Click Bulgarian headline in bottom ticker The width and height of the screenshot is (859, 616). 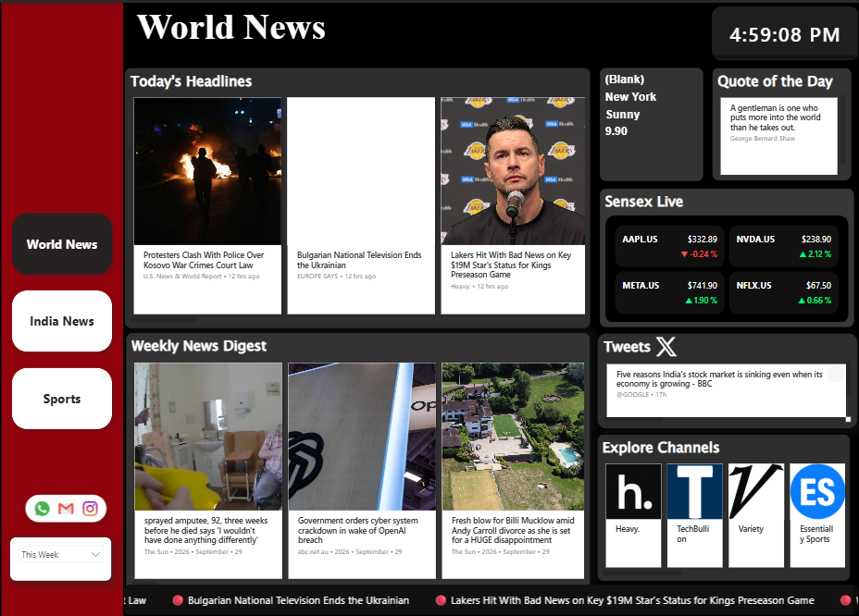[299, 600]
